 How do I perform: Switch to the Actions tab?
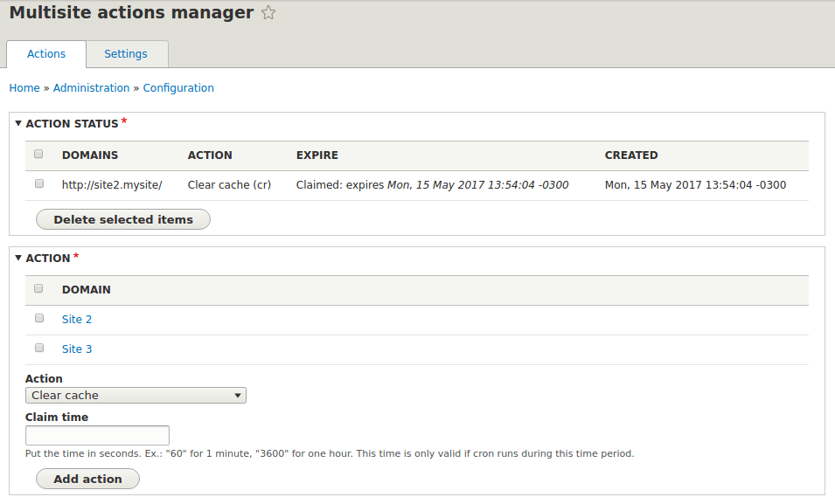pyautogui.click(x=46, y=54)
